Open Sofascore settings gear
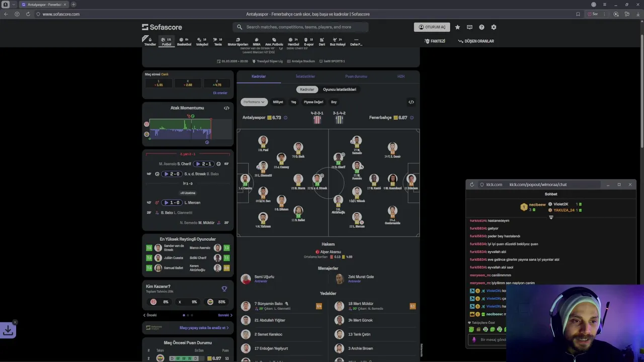 494,27
